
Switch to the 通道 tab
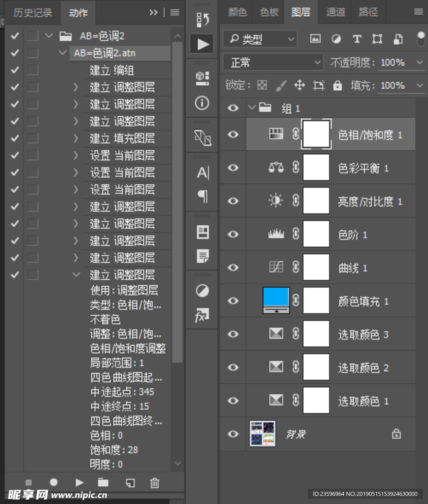(x=335, y=12)
